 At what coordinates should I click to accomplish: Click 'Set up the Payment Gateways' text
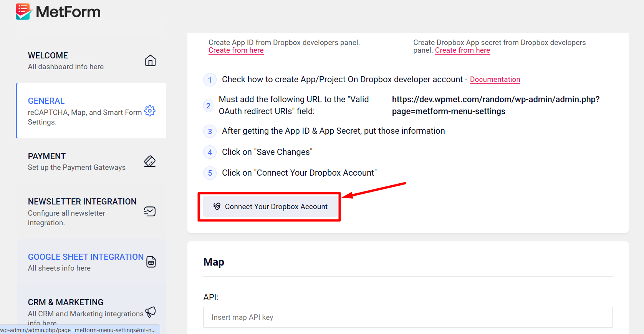pos(77,168)
